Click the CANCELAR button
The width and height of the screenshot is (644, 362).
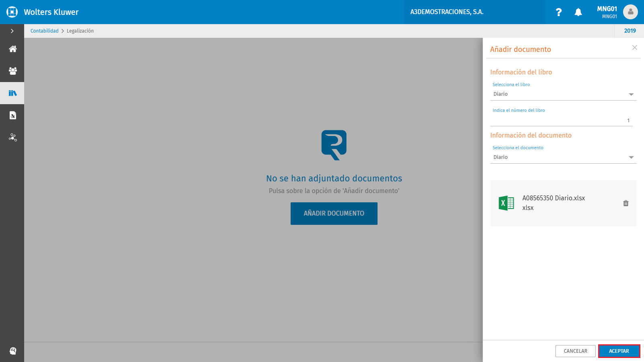pos(576,351)
